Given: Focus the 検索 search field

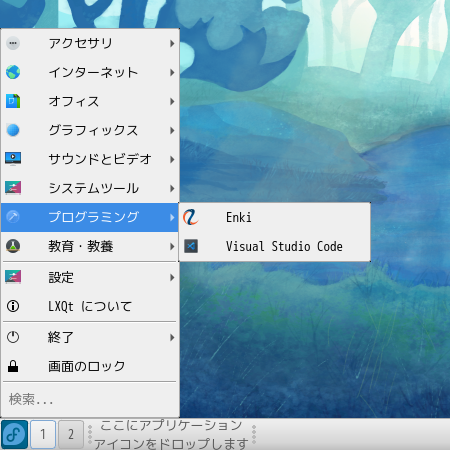Looking at the screenshot, I should [x=90, y=399].
